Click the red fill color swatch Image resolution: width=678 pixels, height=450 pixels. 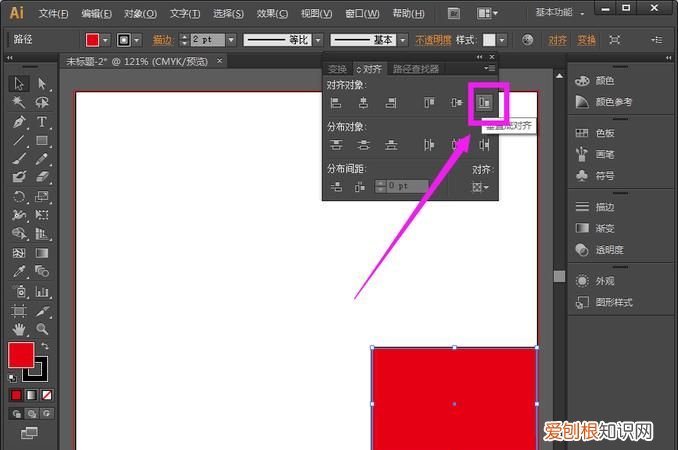pyautogui.click(x=21, y=354)
